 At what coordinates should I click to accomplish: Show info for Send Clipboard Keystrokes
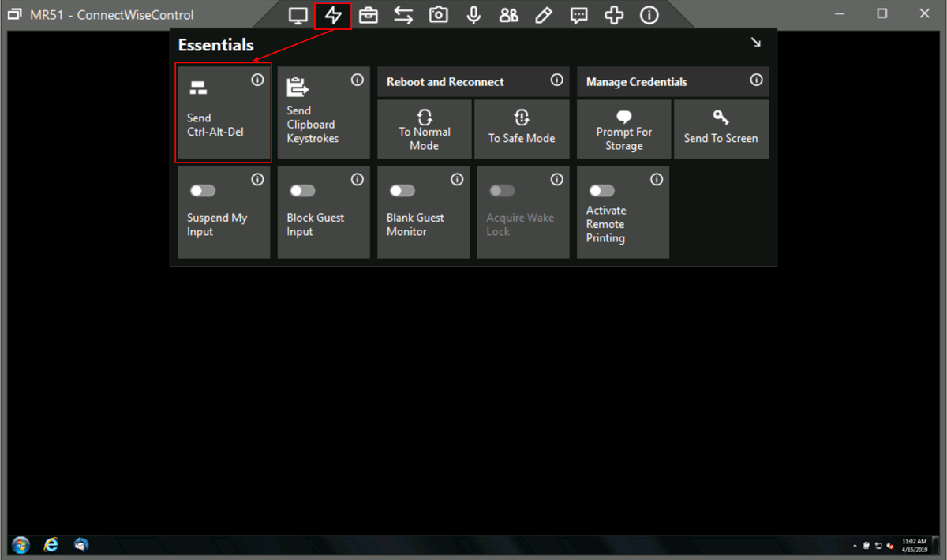coord(357,80)
